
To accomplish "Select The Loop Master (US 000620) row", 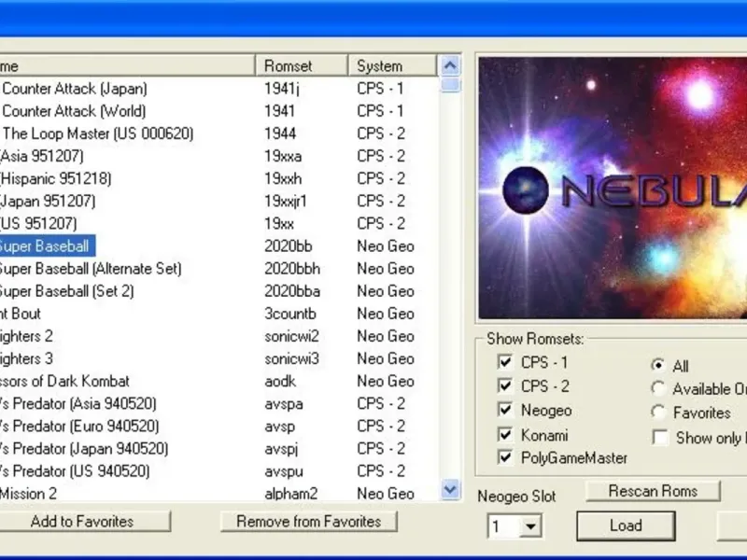I will [218, 133].
